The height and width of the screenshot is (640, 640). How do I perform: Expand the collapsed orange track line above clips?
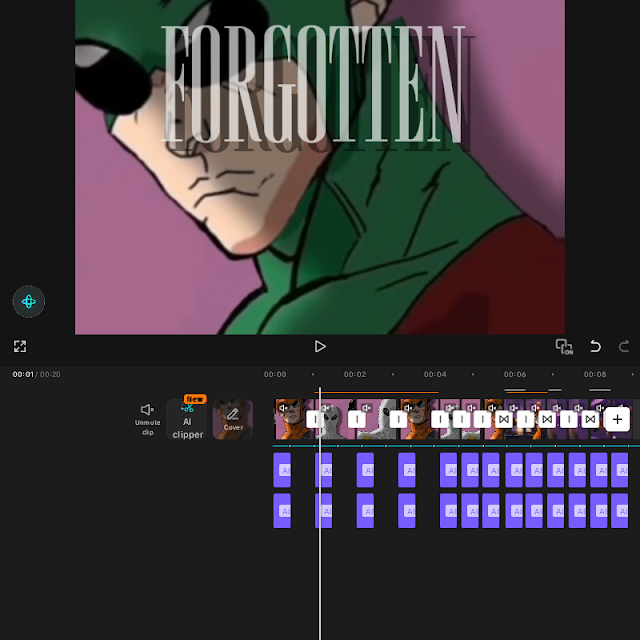tap(376, 392)
